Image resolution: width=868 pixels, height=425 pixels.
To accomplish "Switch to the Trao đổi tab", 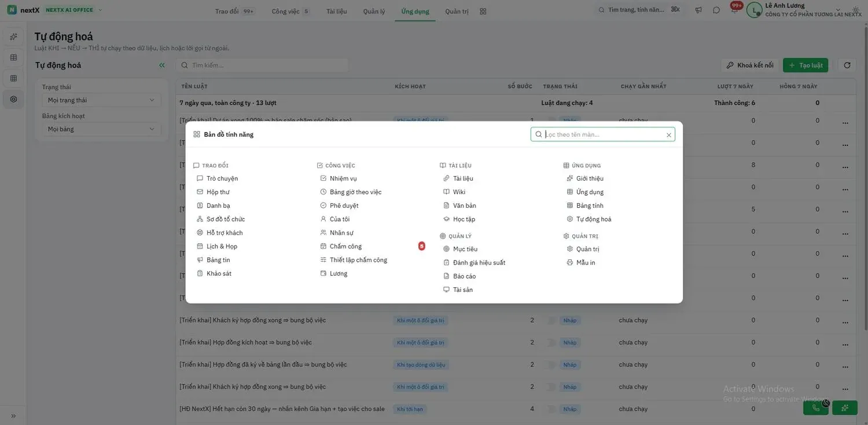I will coord(234,11).
